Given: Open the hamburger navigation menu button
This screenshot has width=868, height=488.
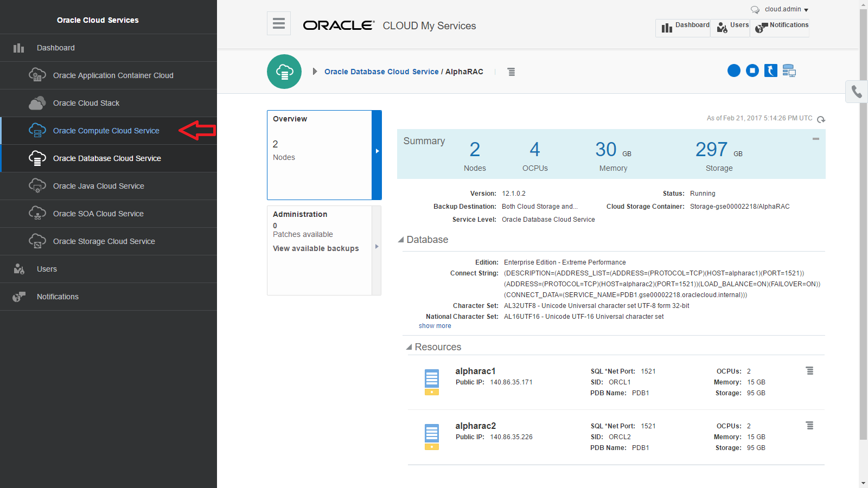Looking at the screenshot, I should pos(279,23).
